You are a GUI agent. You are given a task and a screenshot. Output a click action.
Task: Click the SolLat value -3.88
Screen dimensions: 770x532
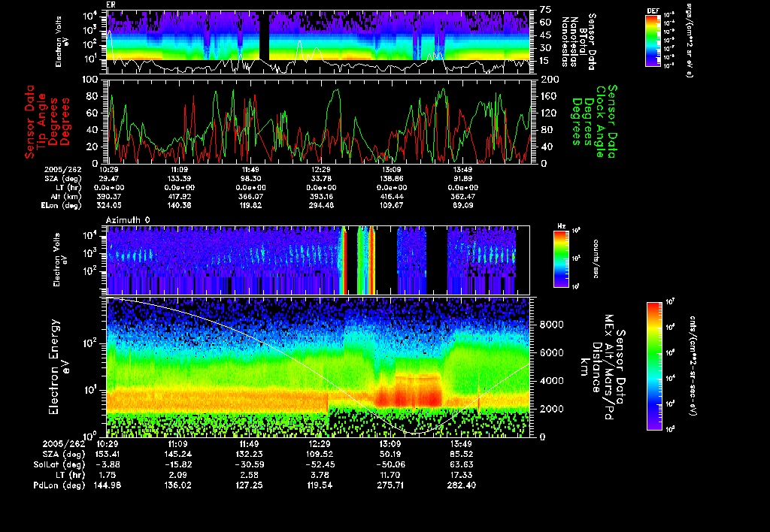108,465
